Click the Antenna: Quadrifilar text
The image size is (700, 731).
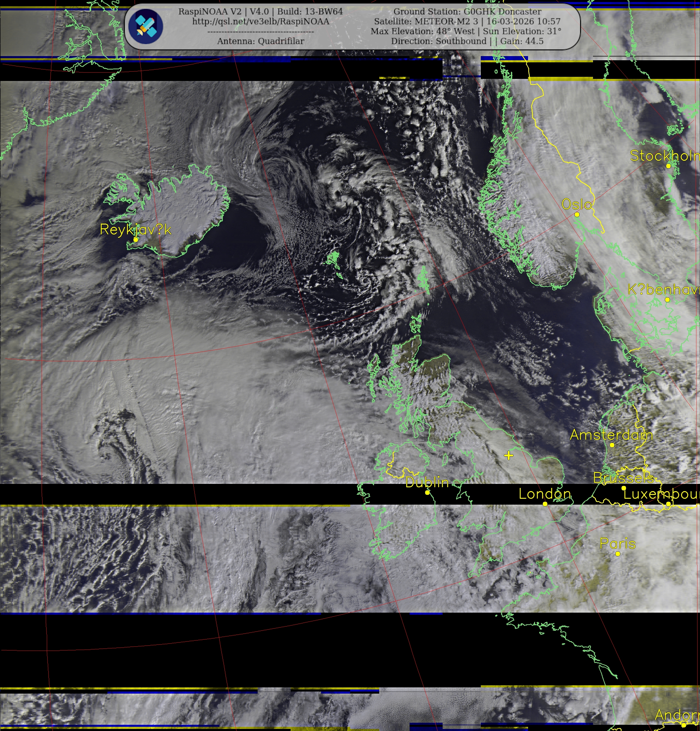click(x=261, y=41)
